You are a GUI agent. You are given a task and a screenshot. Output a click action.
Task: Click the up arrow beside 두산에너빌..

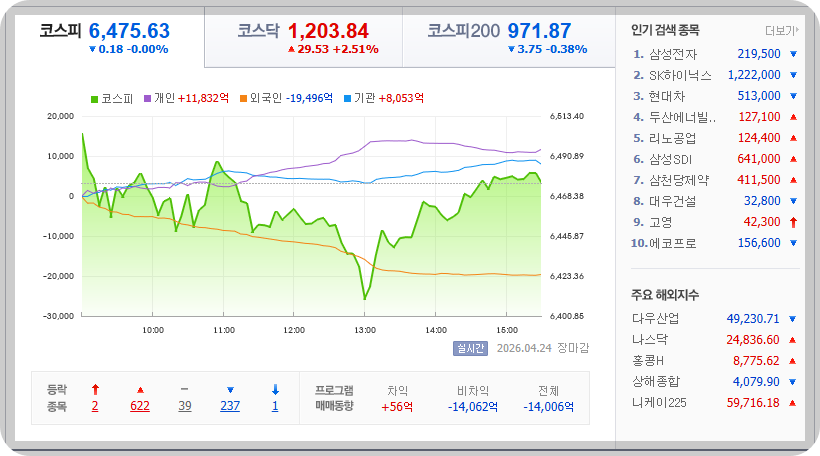[793, 117]
